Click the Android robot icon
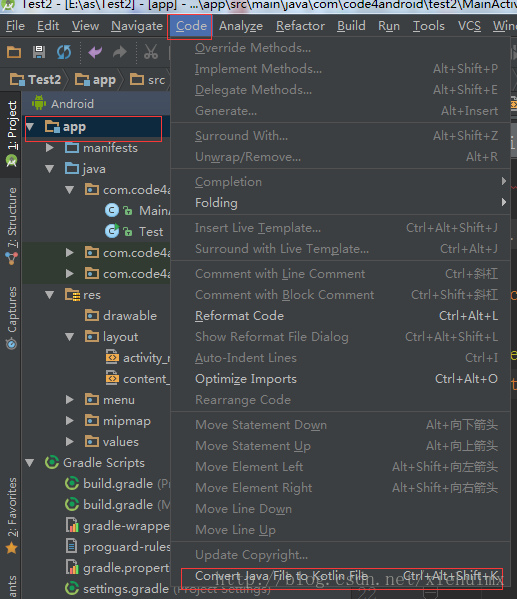Screen dimensions: 517x599 [x=39, y=103]
